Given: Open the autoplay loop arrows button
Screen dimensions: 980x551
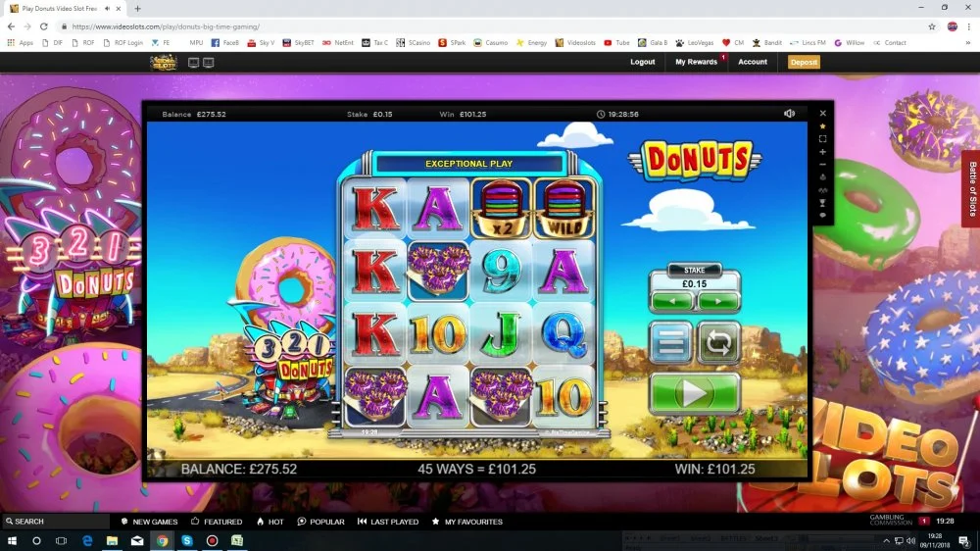Looking at the screenshot, I should point(718,342).
